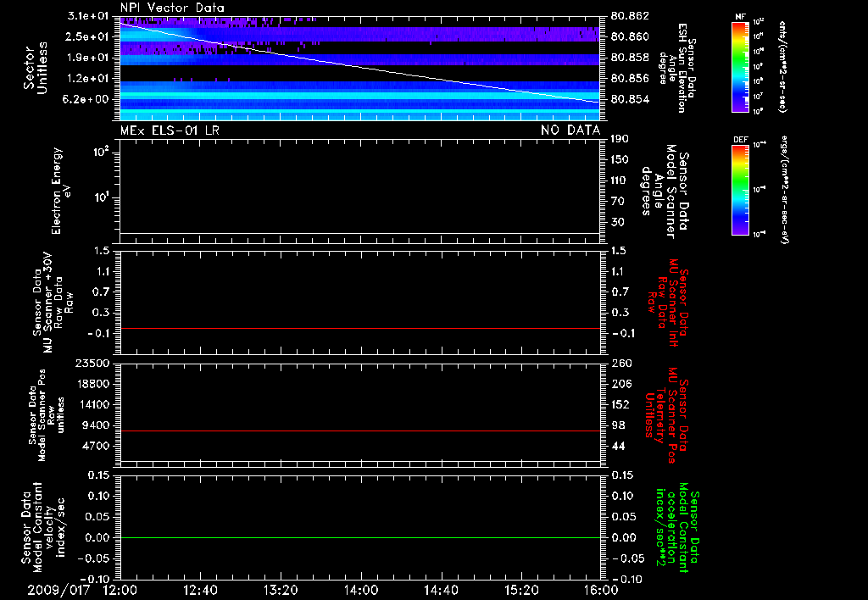Click the 150 scanner angle tick value
Screen dimensions: 868x600
click(x=620, y=159)
